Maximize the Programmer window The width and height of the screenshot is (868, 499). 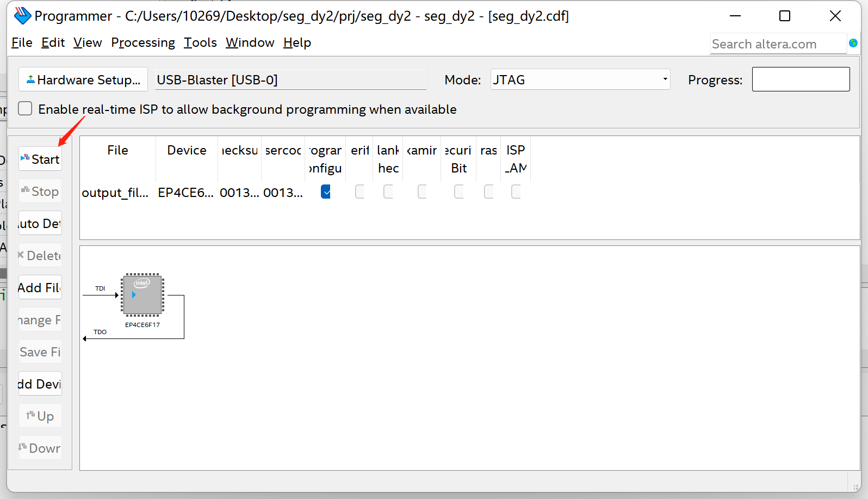785,16
